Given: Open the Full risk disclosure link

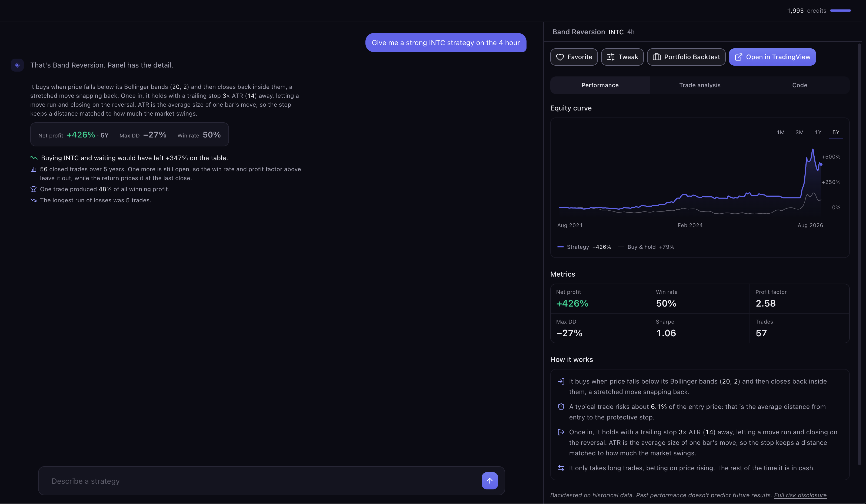Looking at the screenshot, I should pos(800,495).
